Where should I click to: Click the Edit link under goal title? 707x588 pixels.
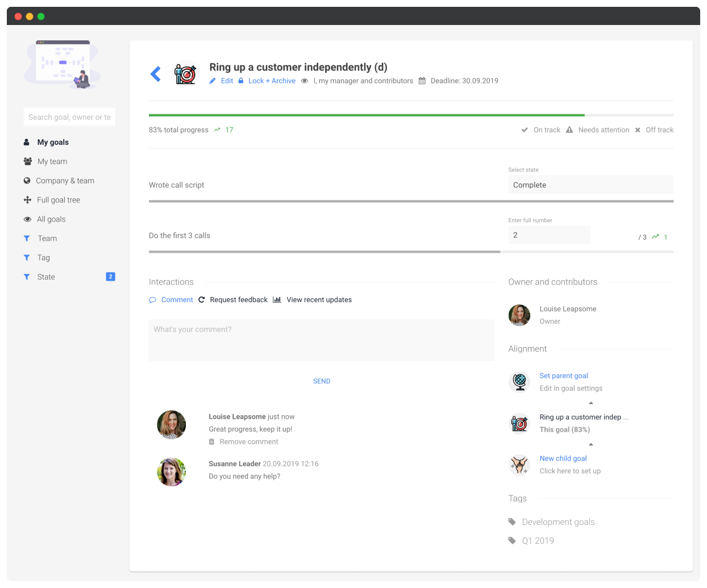[227, 81]
